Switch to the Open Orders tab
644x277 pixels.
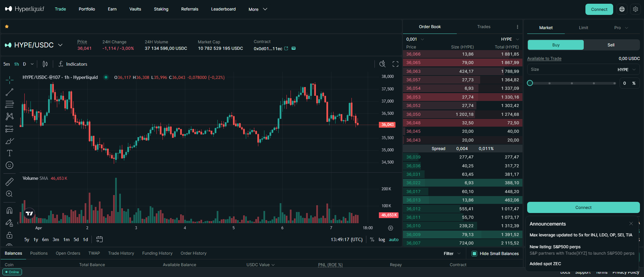click(68, 253)
